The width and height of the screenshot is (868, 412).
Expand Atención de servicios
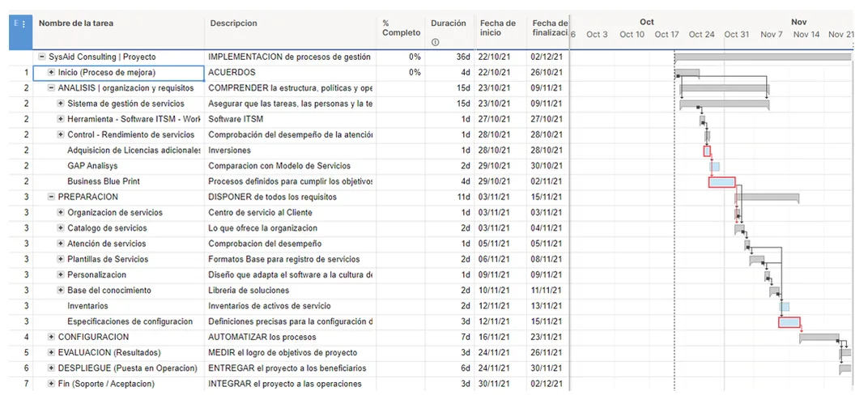pyautogui.click(x=61, y=244)
